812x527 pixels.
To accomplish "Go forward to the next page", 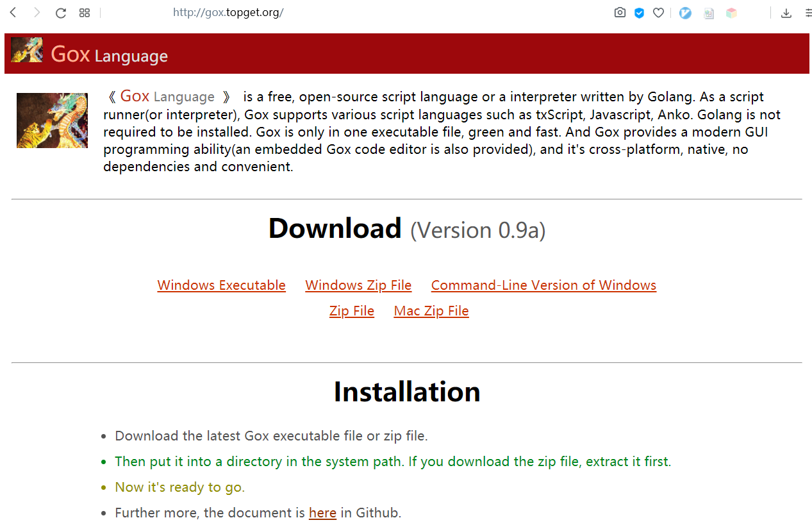I will click(x=37, y=12).
